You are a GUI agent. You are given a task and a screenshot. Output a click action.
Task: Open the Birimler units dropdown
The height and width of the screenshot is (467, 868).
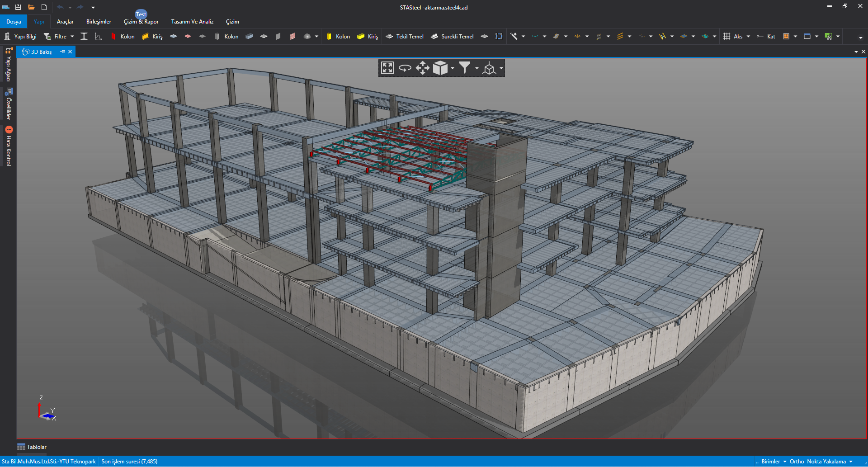click(x=774, y=462)
